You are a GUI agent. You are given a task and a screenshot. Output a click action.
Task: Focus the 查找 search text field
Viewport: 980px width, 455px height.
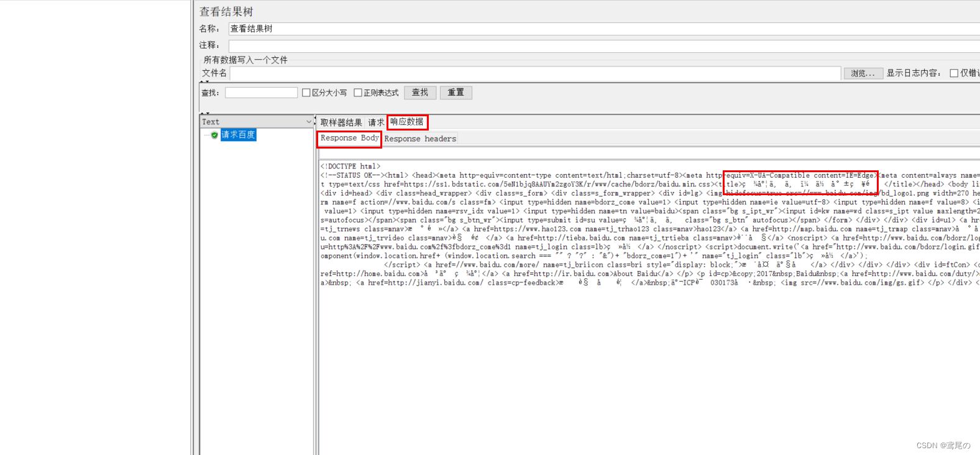coord(261,93)
